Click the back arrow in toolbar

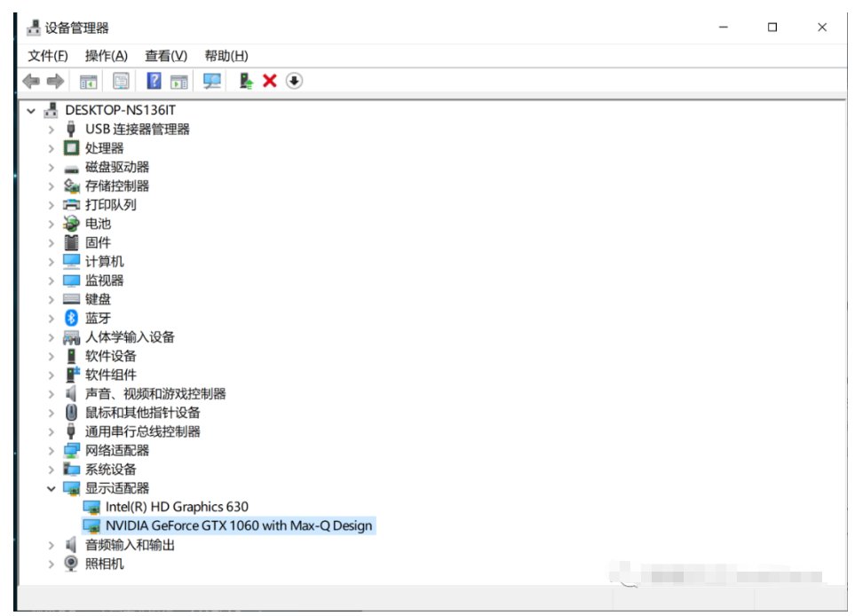click(x=31, y=81)
